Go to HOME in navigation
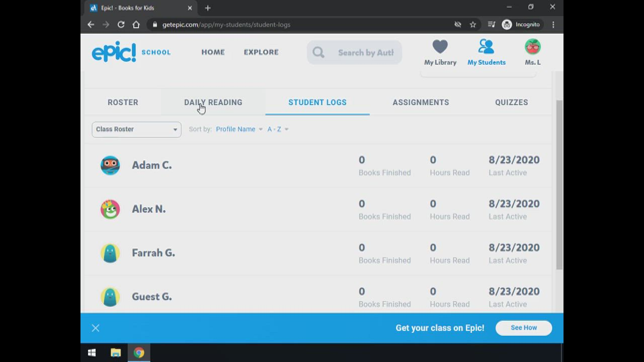This screenshot has height=362, width=644. click(x=213, y=52)
